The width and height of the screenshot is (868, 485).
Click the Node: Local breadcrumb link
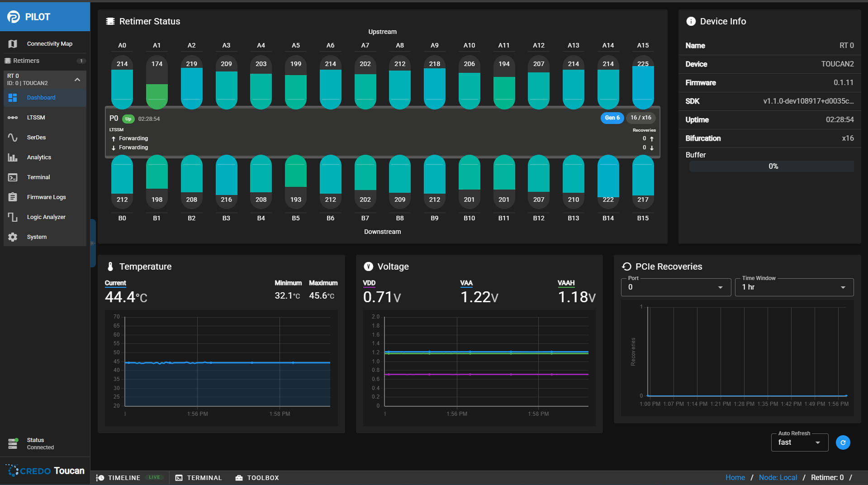[x=778, y=478]
